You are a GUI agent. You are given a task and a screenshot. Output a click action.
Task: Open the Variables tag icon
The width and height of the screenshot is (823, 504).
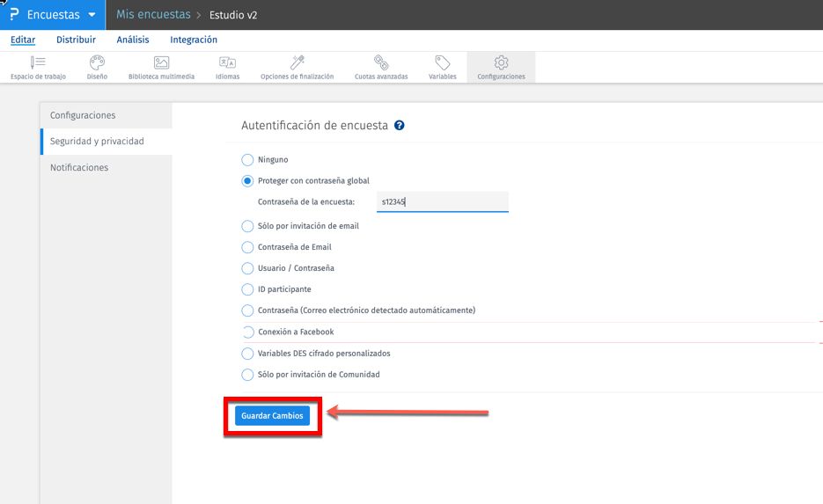(x=443, y=63)
